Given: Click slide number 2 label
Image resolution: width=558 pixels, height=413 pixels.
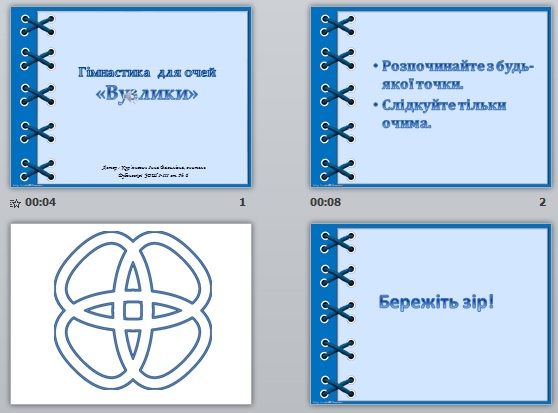Looking at the screenshot, I should tap(542, 202).
